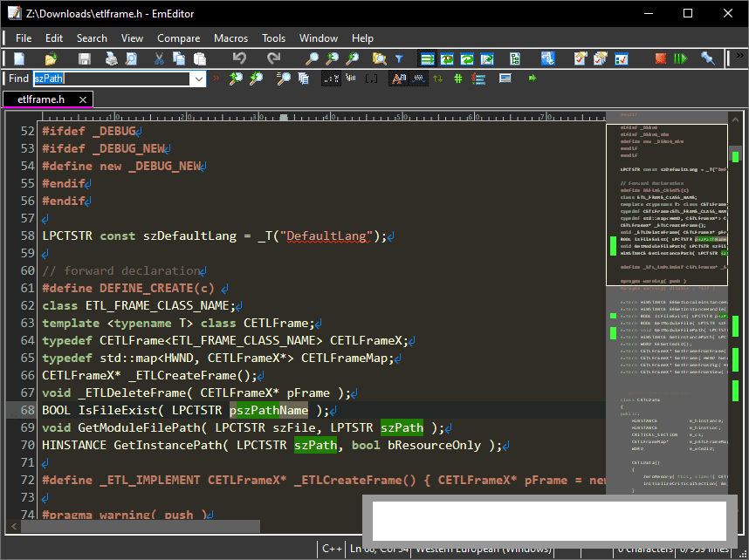
Task: Open the Help menu
Action: click(x=362, y=38)
